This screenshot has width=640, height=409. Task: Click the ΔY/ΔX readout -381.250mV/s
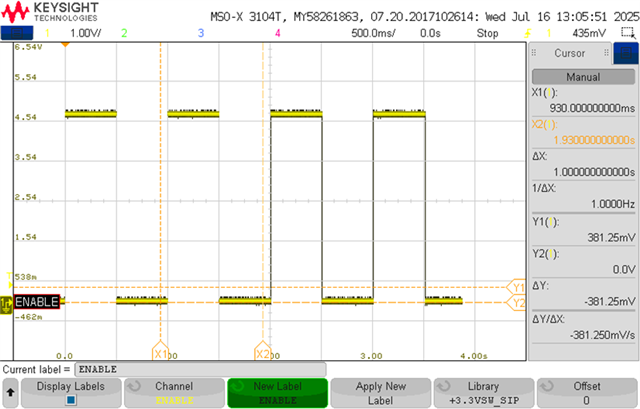click(x=602, y=335)
